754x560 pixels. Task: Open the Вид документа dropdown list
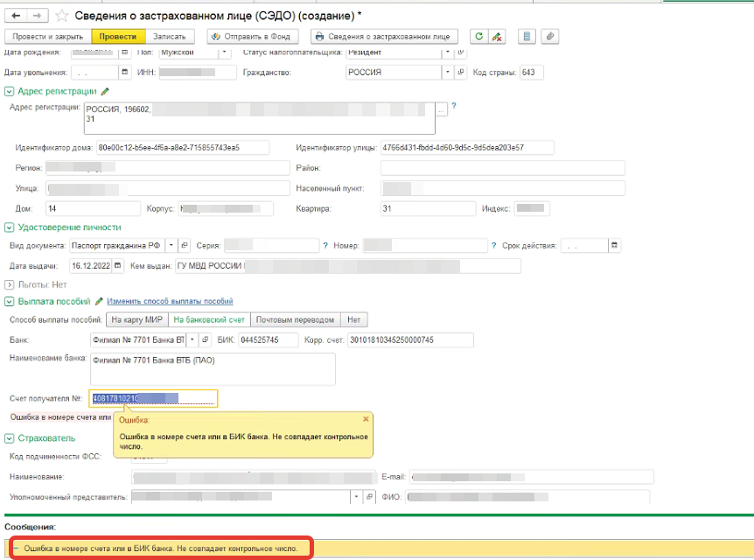pos(171,245)
